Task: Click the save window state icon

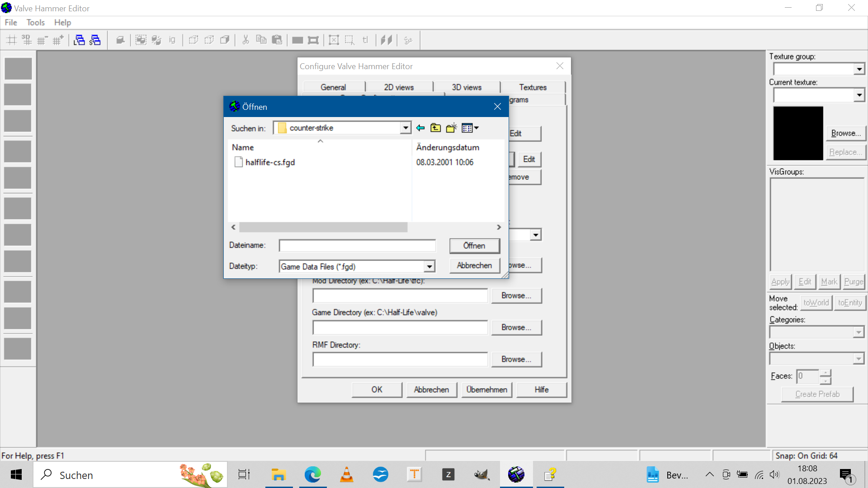Action: click(95, 40)
